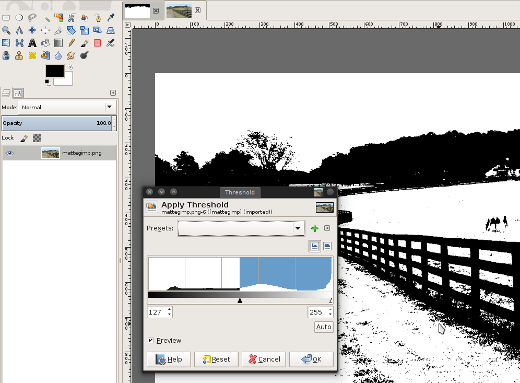Select the Eraser tool
520x383 pixels.
coord(98,43)
